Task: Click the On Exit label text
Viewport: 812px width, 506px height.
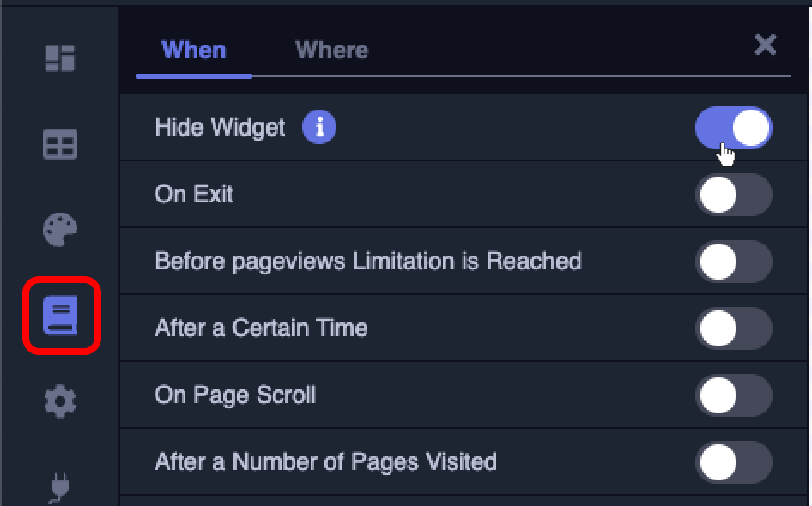Action: click(194, 195)
